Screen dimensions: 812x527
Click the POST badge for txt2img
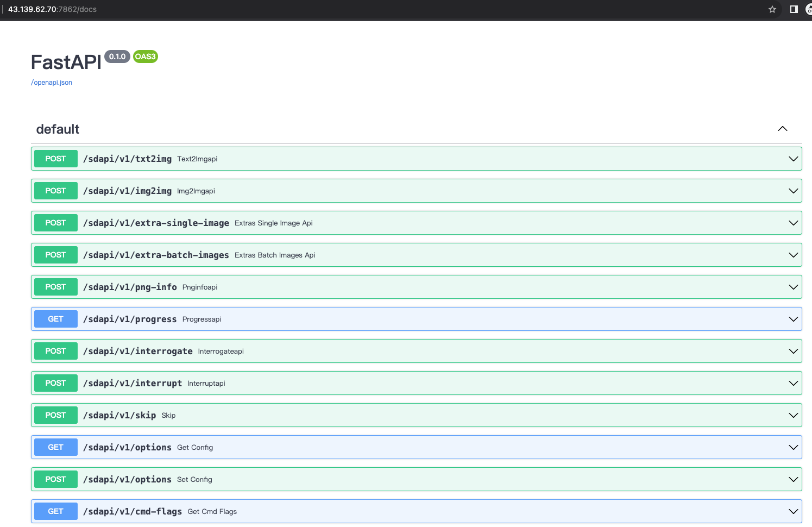(56, 159)
